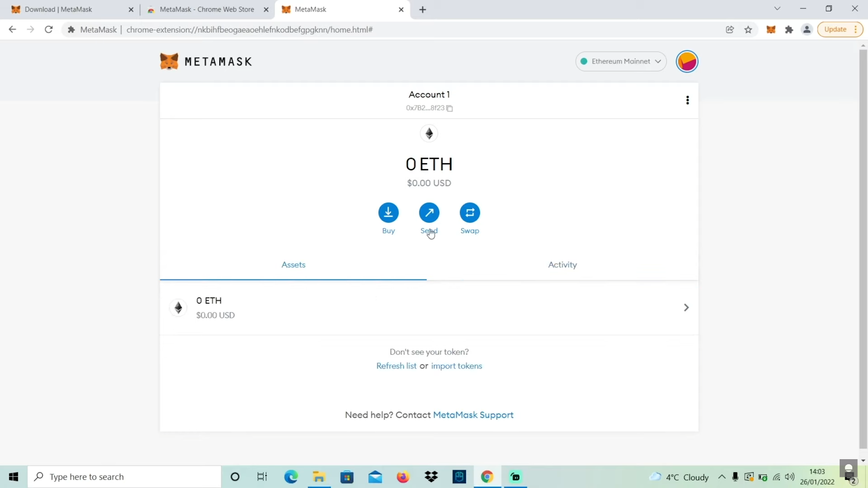868x488 pixels.
Task: Select the active MetaMask browser tab
Action: [x=342, y=10]
